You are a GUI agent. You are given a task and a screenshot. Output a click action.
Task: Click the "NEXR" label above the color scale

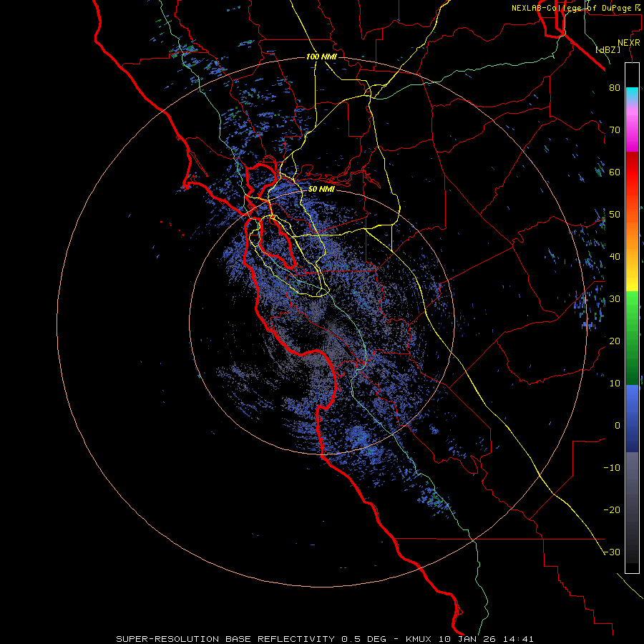pyautogui.click(x=629, y=43)
